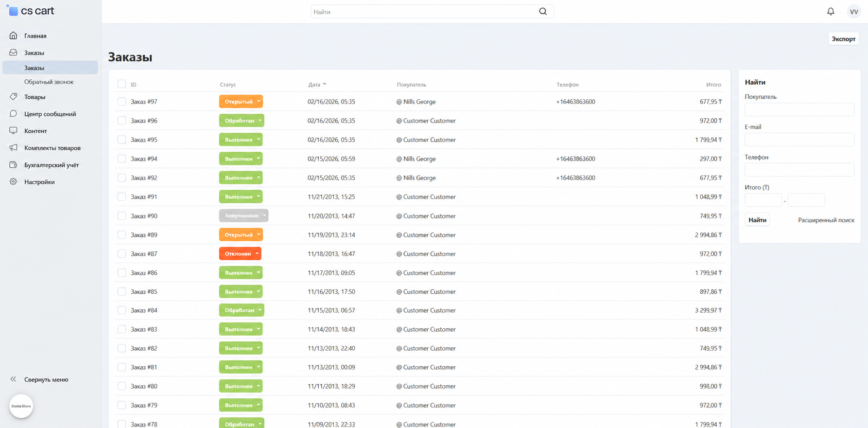Open Обработан status dropdown for order #96

pyautogui.click(x=242, y=121)
